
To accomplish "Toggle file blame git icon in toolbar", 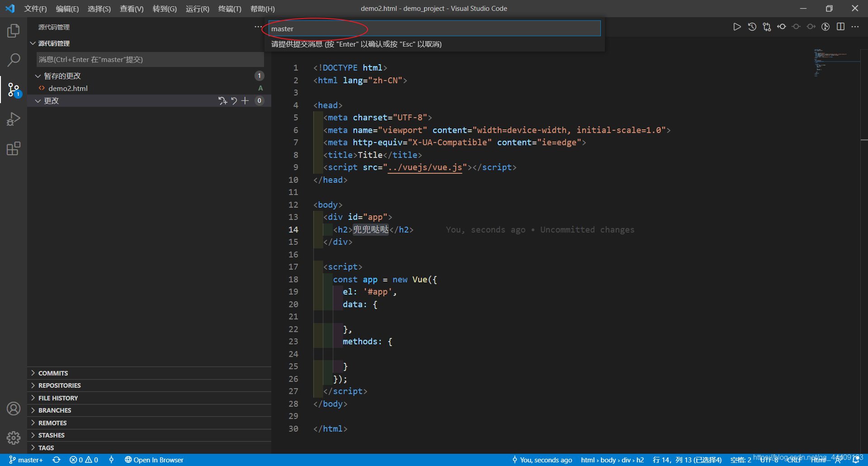I will click(x=826, y=27).
